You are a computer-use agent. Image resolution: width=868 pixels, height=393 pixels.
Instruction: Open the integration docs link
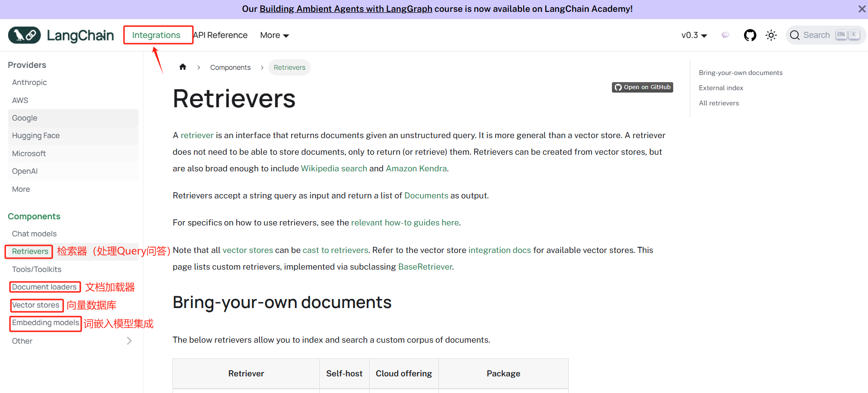tap(500, 250)
